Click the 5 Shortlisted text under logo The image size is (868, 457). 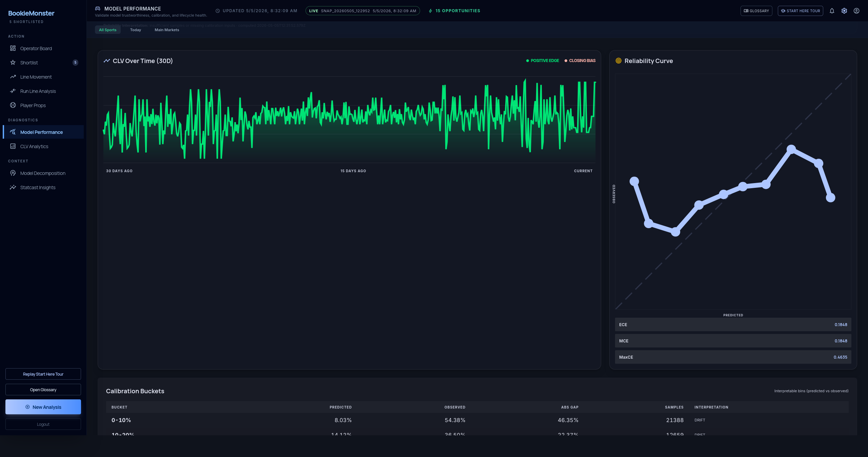(26, 22)
